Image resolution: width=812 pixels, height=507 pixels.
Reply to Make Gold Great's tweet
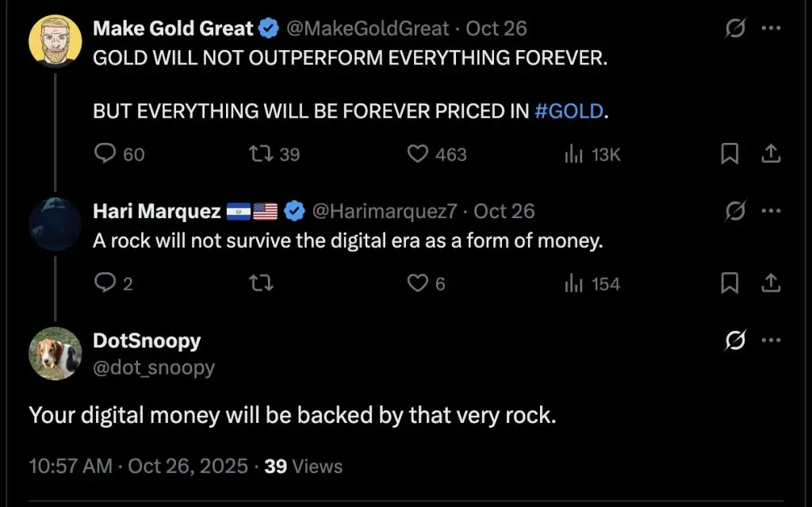point(105,154)
